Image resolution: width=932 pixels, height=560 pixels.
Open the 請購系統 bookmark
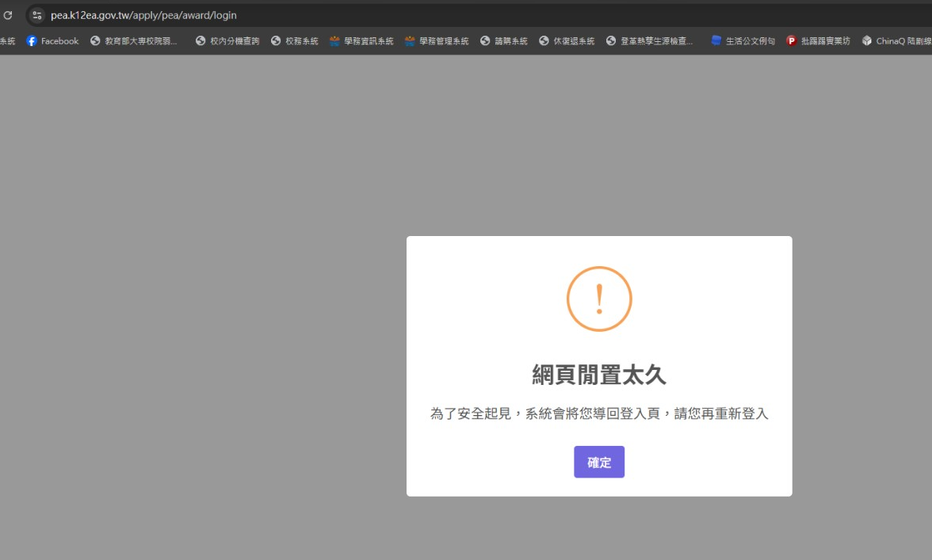[504, 41]
